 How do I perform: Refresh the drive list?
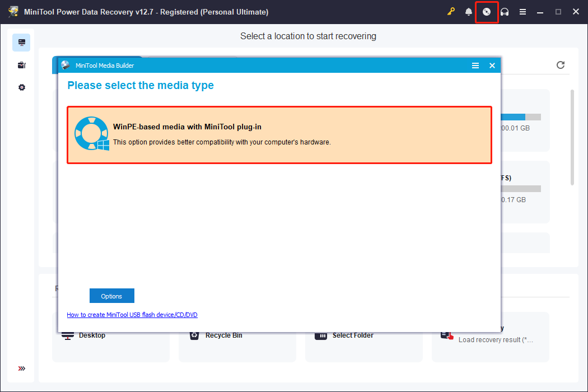(x=560, y=65)
